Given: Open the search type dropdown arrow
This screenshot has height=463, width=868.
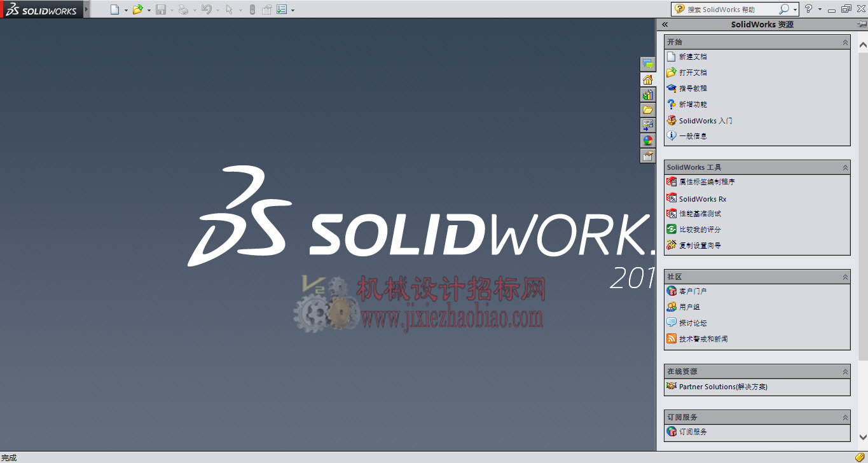Looking at the screenshot, I should 795,10.
